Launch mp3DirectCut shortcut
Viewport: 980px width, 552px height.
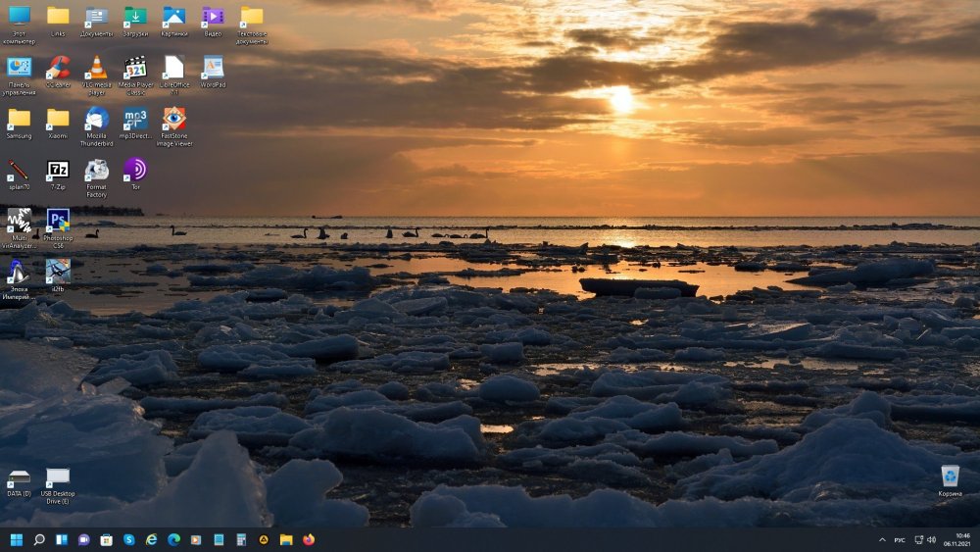click(135, 124)
